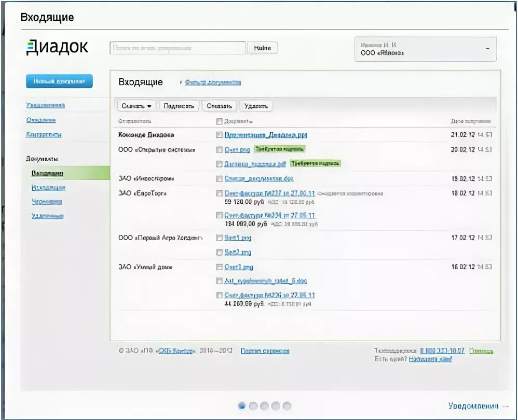Select the fifth slideshow dot
Viewport: 518px width, 420px height.
click(287, 406)
